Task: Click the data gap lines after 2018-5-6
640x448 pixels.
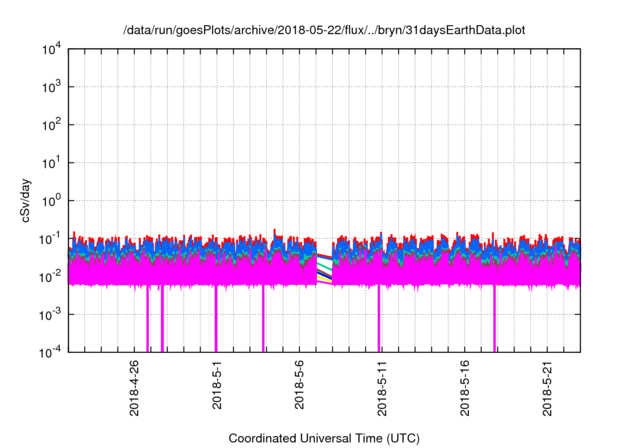Action: click(x=324, y=268)
